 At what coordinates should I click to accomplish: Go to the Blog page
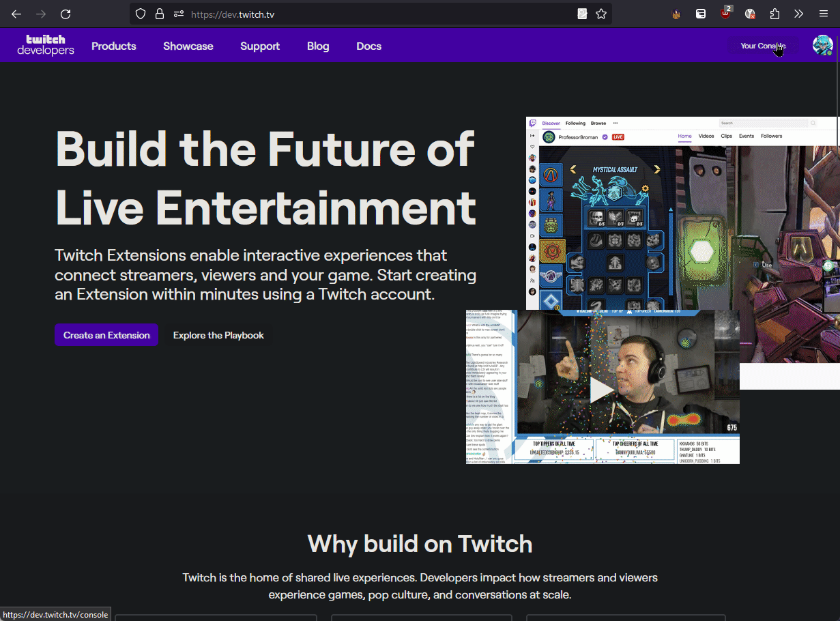click(x=318, y=46)
